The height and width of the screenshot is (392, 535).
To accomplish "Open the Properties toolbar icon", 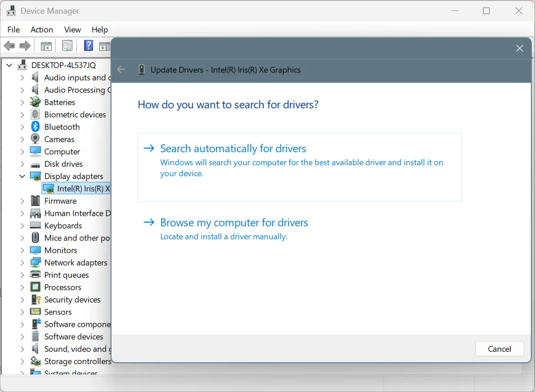I will (67, 46).
